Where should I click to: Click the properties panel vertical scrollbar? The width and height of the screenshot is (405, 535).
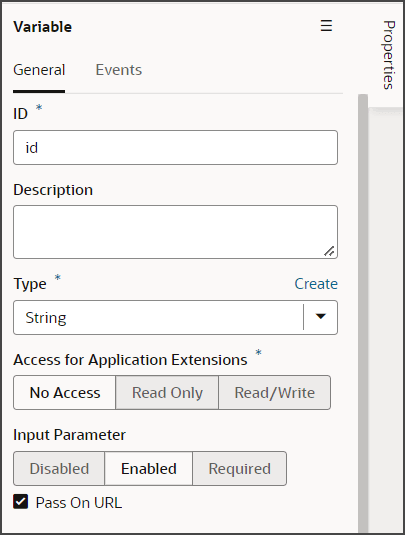click(x=363, y=314)
